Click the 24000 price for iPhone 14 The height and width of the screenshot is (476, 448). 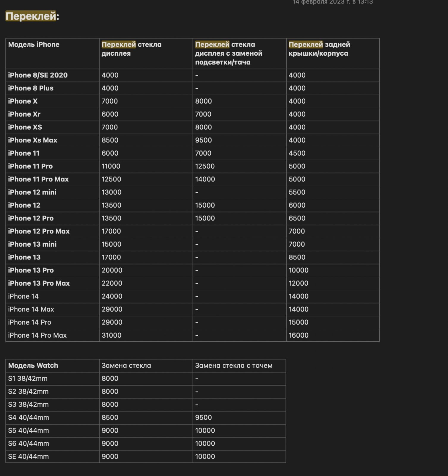coord(112,296)
